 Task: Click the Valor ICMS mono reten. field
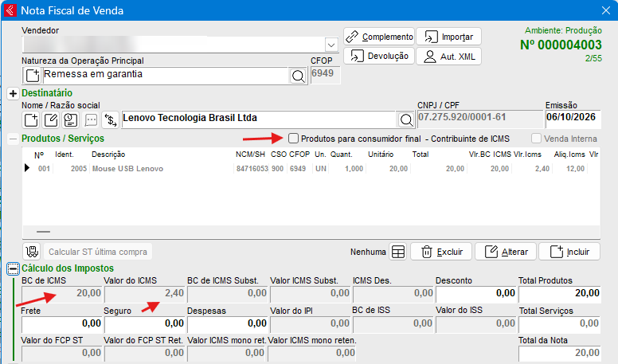coord(310,354)
